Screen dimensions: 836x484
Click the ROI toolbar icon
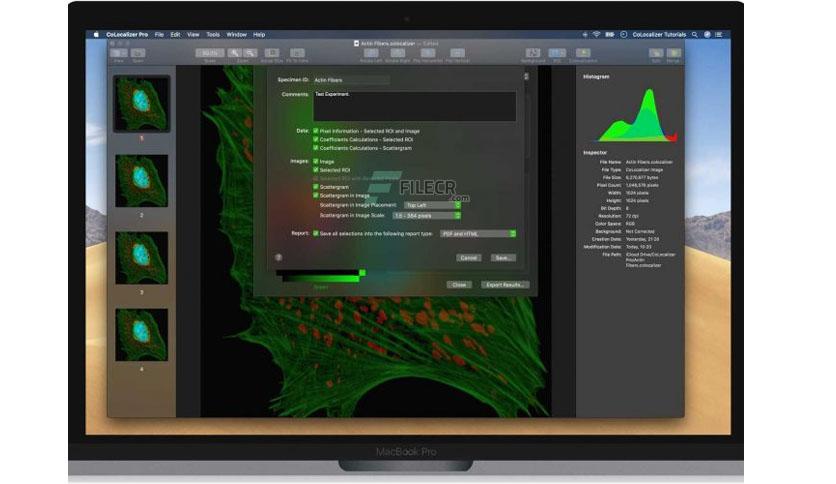[557, 53]
